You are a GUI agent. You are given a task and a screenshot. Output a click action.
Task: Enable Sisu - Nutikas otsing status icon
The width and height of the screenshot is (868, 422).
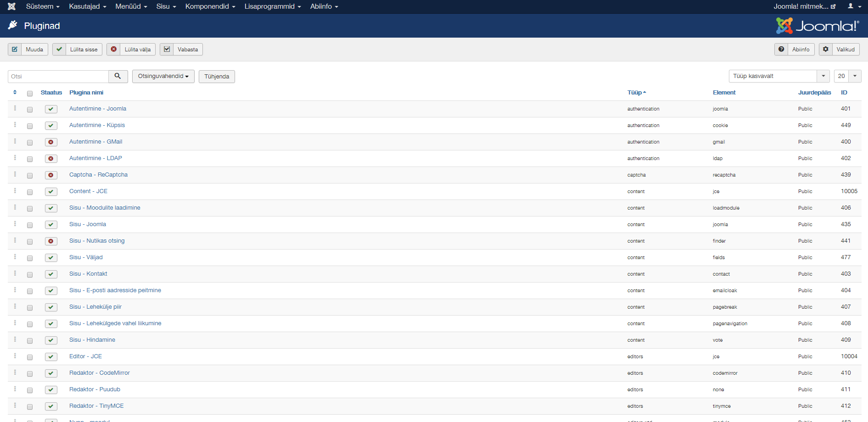(51, 241)
